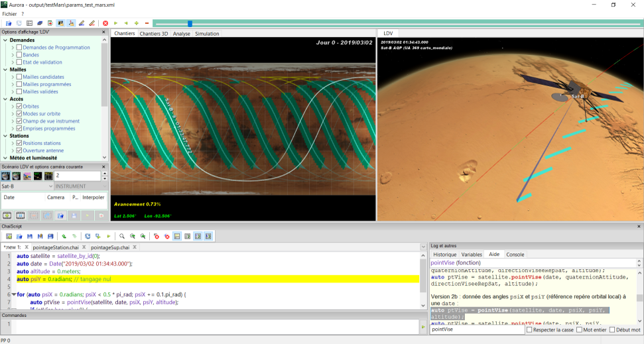Switch to the Chantiers 3D tab

(153, 34)
